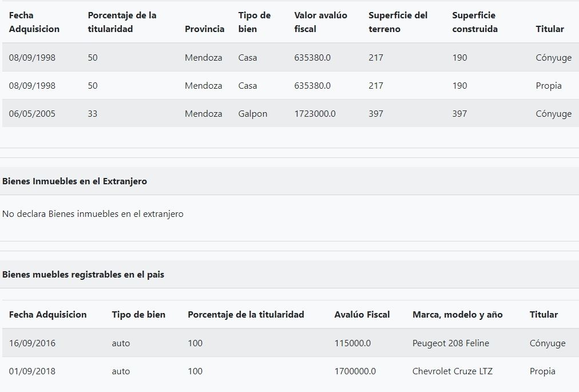Select the 01/09/2018 acquisition date

pyautogui.click(x=32, y=371)
